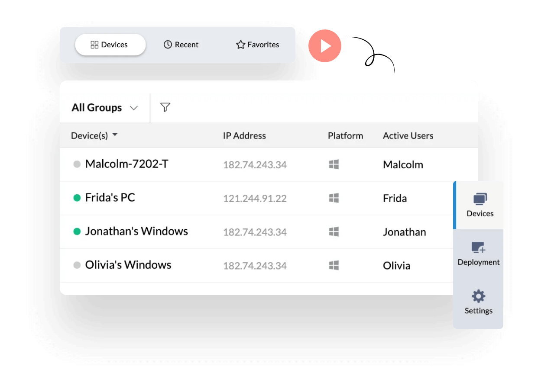Click the Windows platform icon in Frida row
The image size is (538, 392).
click(334, 198)
